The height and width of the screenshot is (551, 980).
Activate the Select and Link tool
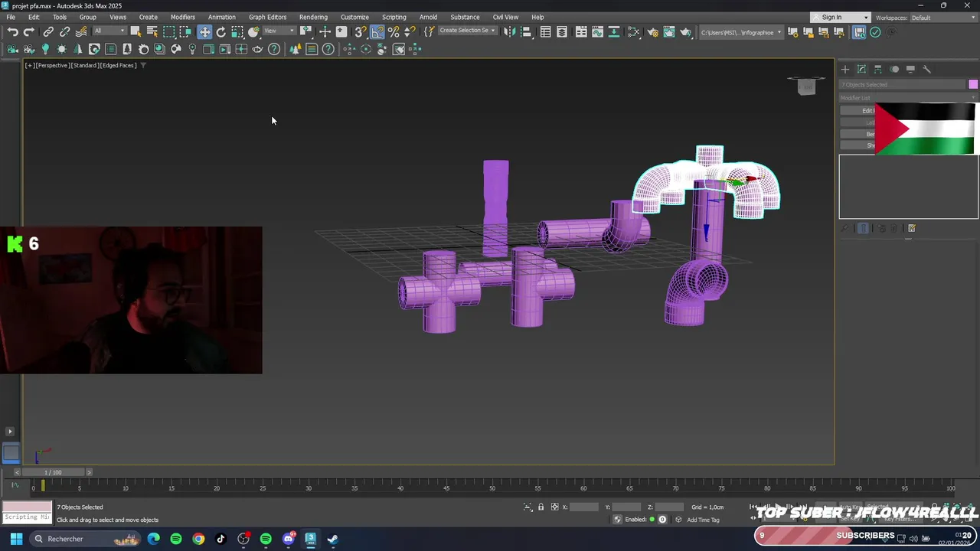click(48, 32)
